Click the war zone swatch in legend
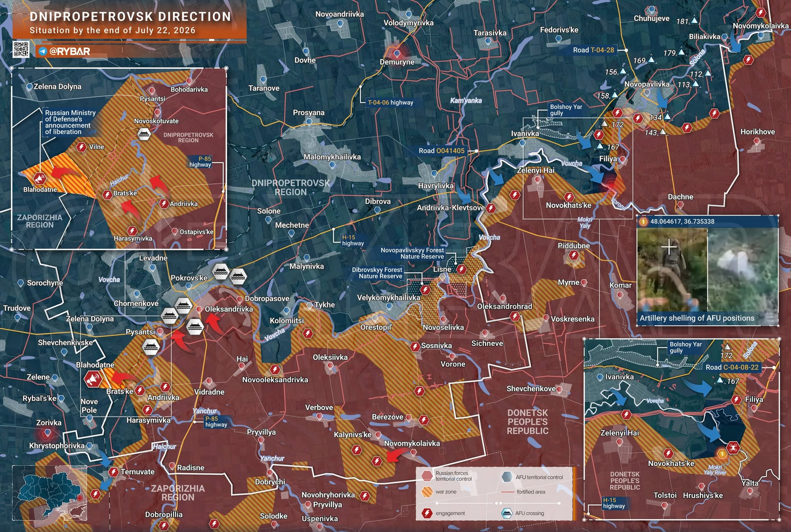Viewport: 791px width, 532px height. [x=427, y=492]
